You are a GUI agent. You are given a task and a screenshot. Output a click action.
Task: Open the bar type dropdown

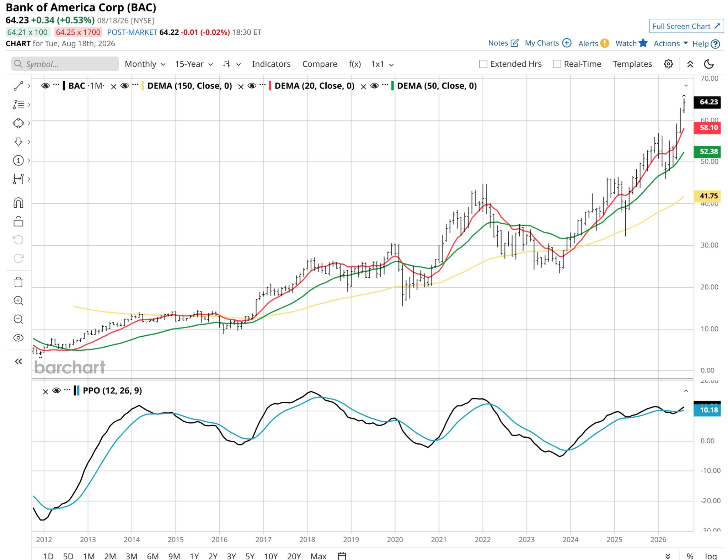232,64
